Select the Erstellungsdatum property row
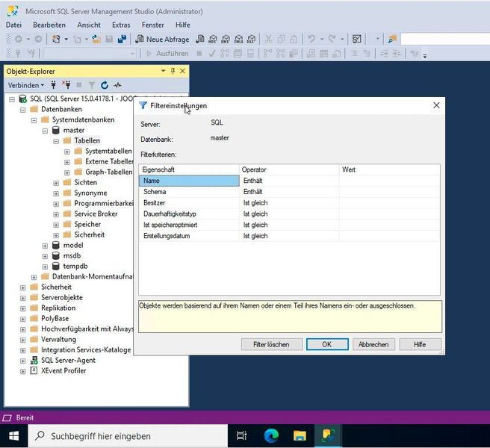This screenshot has width=490, height=448. (189, 236)
